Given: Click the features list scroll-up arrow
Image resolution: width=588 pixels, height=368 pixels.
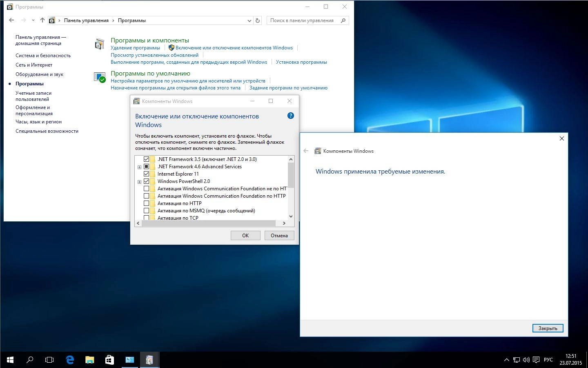Looking at the screenshot, I should (291, 159).
